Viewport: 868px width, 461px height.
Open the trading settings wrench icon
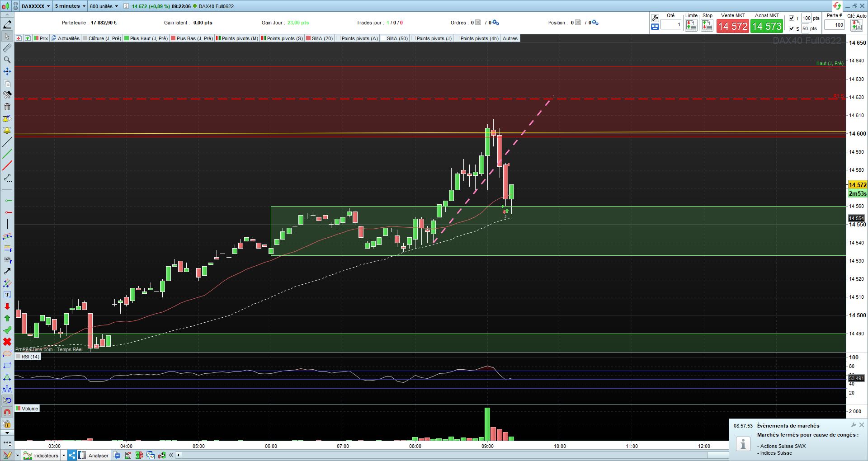click(x=655, y=18)
